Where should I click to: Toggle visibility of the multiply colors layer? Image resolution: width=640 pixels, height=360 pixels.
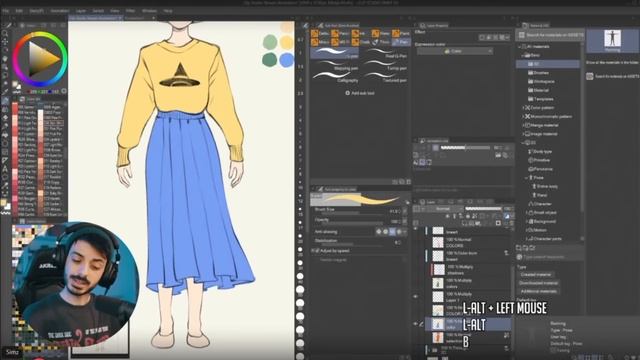[x=416, y=283]
